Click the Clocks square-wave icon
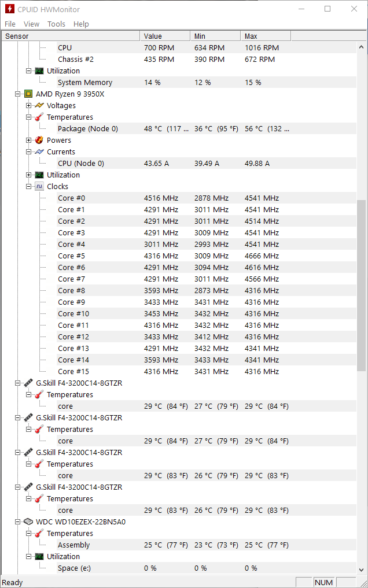The height and width of the screenshot is (588, 368). click(39, 186)
